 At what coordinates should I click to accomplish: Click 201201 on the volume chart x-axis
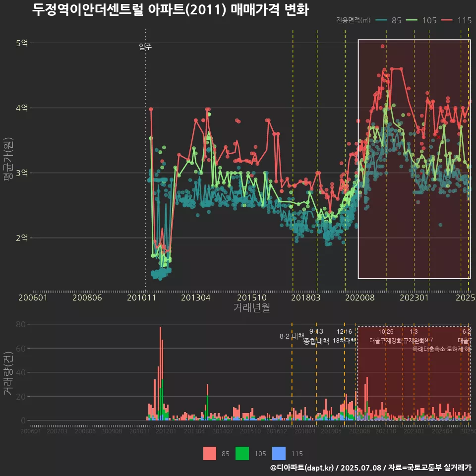pyautogui.click(x=166, y=431)
